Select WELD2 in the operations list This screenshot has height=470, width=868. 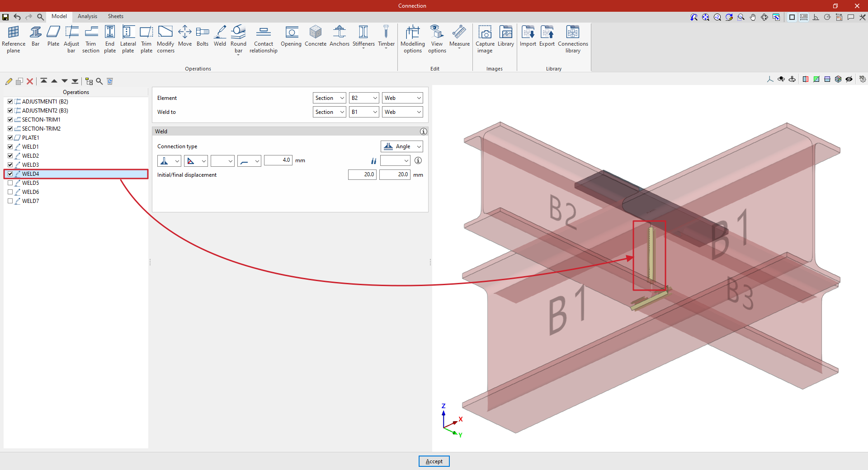coord(31,156)
